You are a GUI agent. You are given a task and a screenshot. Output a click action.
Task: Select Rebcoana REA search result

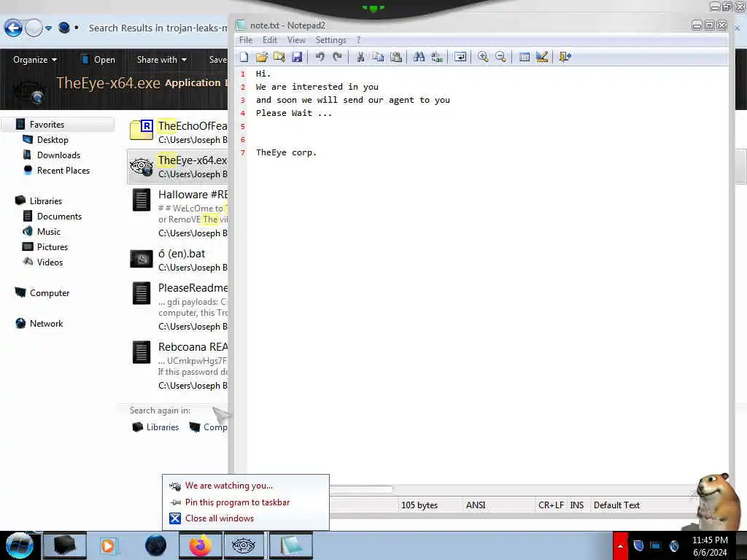178,365
